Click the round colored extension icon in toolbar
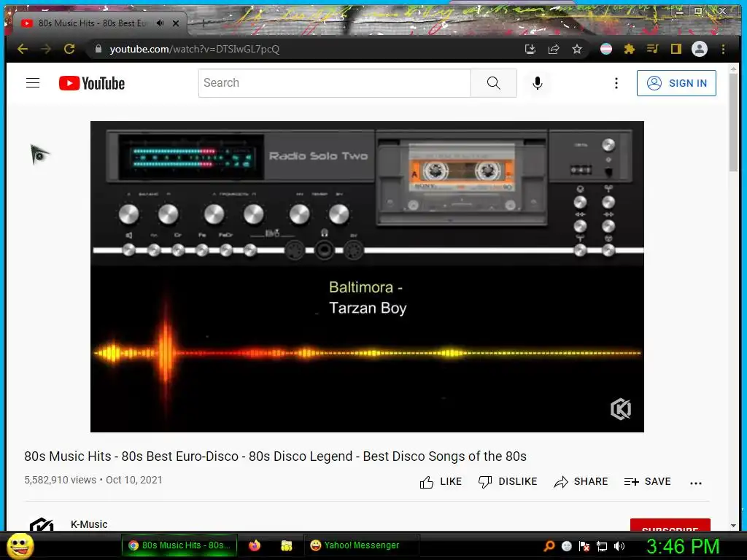 click(x=606, y=49)
